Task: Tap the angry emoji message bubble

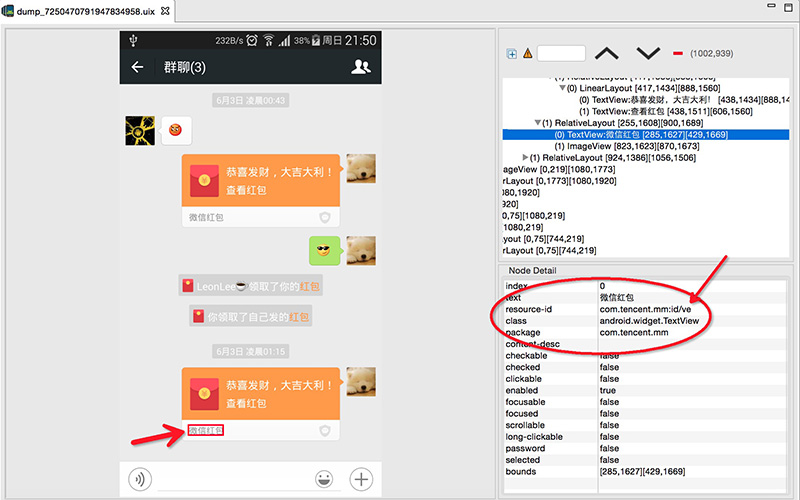Action: pyautogui.click(x=176, y=130)
